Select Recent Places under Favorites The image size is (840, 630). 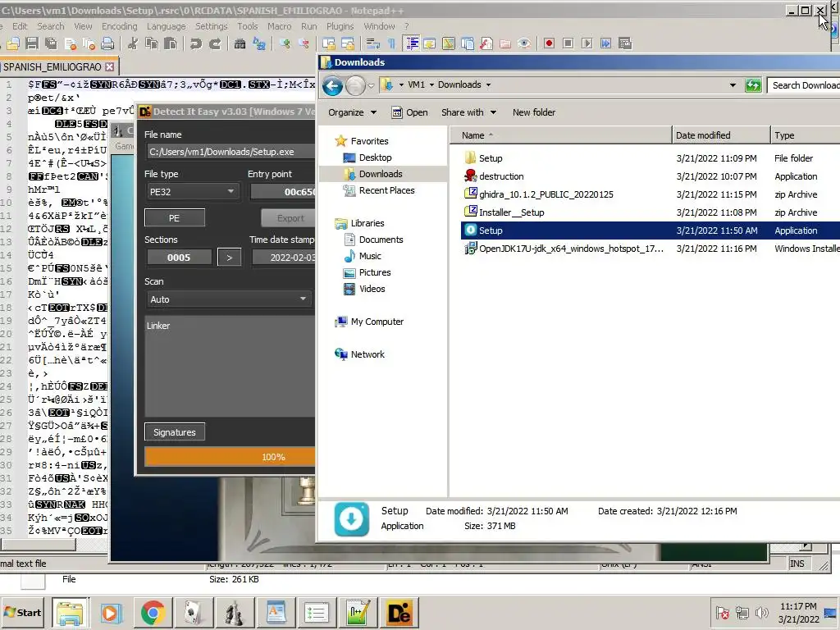[386, 190]
